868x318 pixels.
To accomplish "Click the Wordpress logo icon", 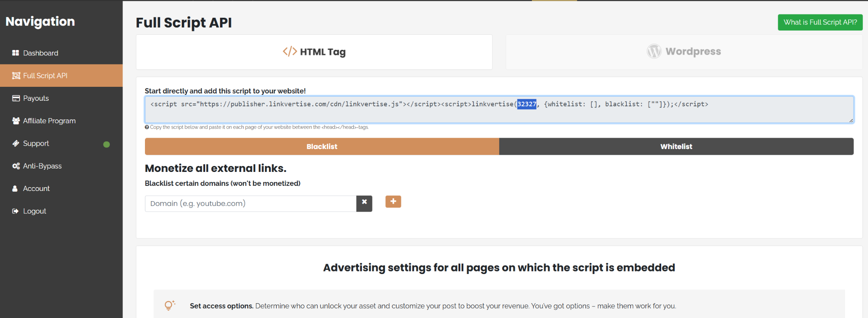I will tap(654, 51).
